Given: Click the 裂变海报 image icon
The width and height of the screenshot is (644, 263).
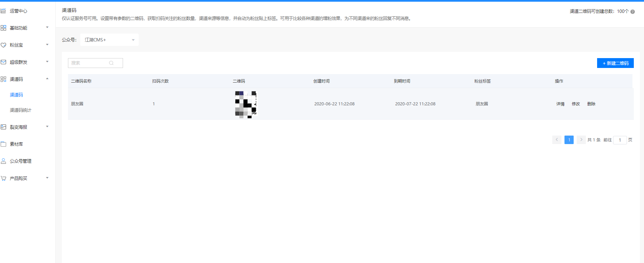Looking at the screenshot, I should (x=3, y=127).
